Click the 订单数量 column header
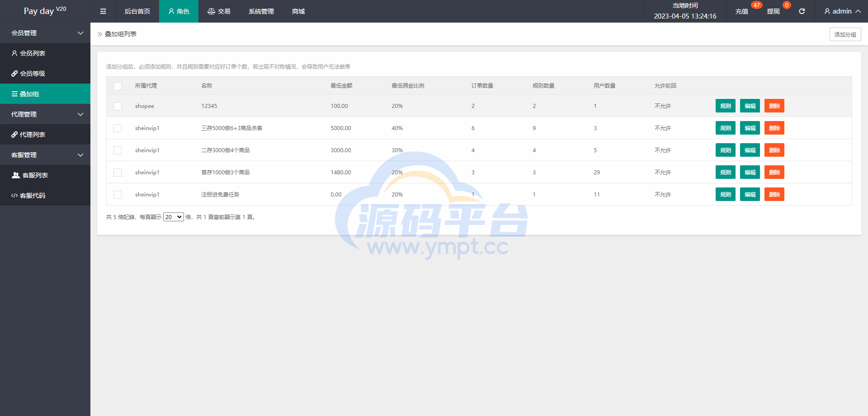Viewport: 868px width, 416px height. [x=482, y=86]
